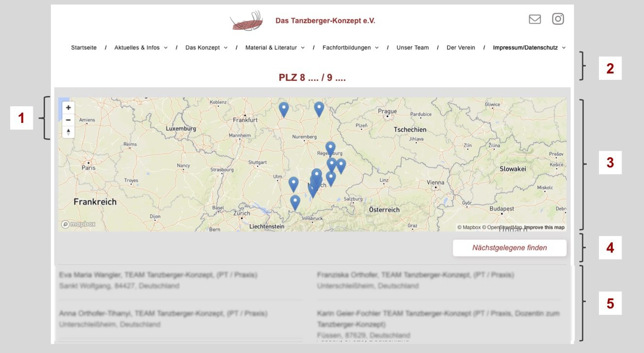Expand the Aktuelles & Infos menu
Image resolution: width=644 pixels, height=353 pixels.
tap(141, 48)
